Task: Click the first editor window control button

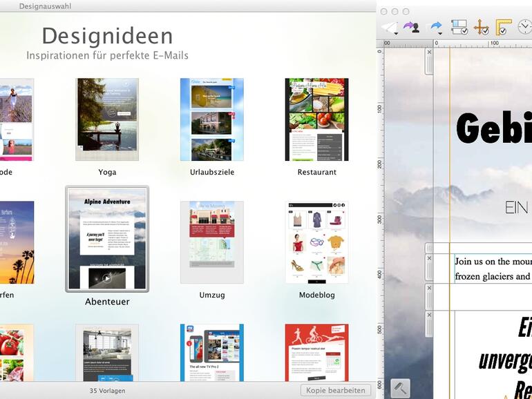Action: (x=383, y=12)
